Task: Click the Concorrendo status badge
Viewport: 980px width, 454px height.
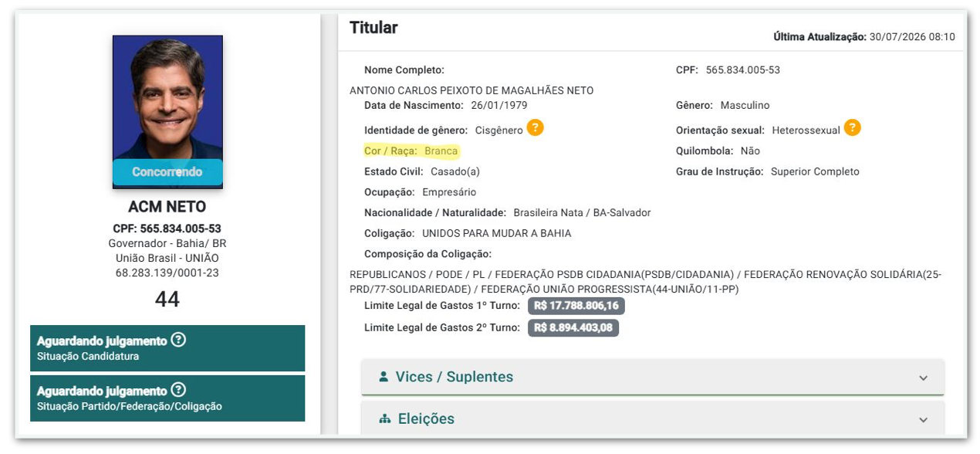Action: (167, 172)
